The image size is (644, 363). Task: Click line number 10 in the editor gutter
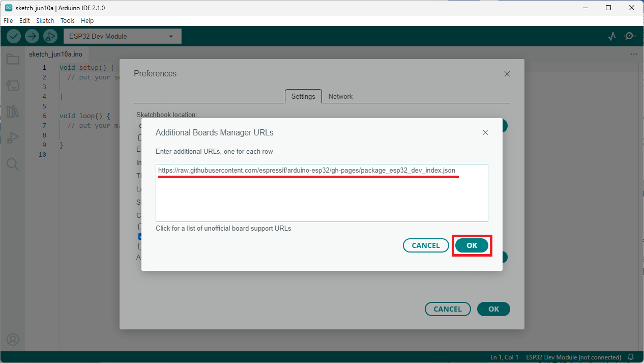(x=43, y=155)
